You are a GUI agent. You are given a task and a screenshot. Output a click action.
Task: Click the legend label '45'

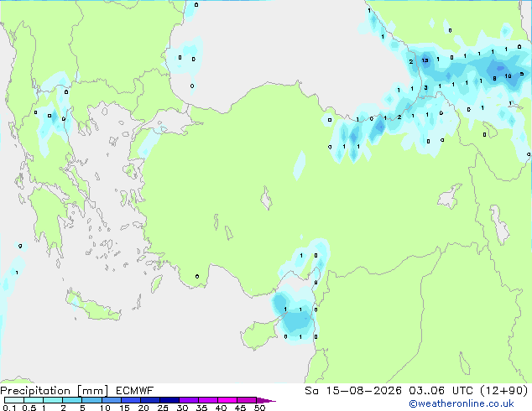tap(240, 408)
